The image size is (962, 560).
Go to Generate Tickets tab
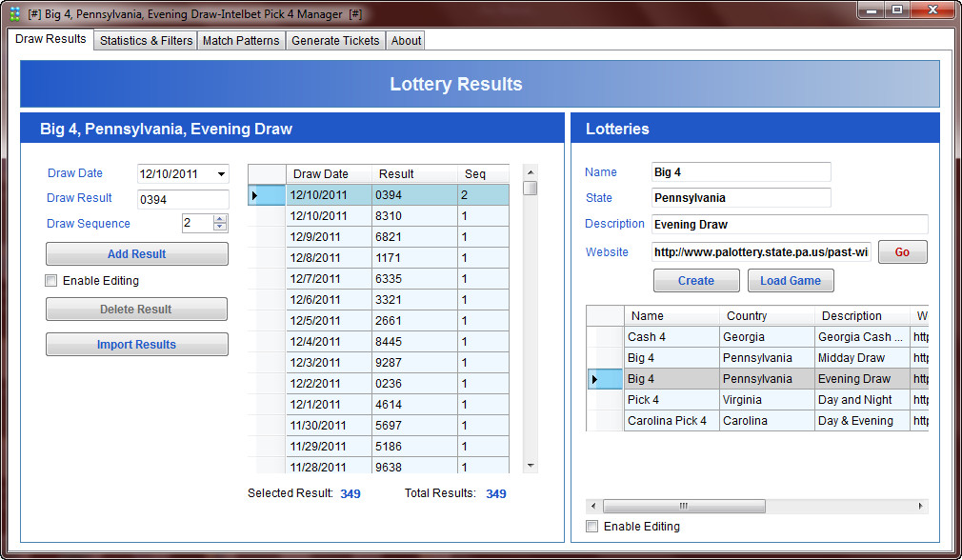[335, 41]
